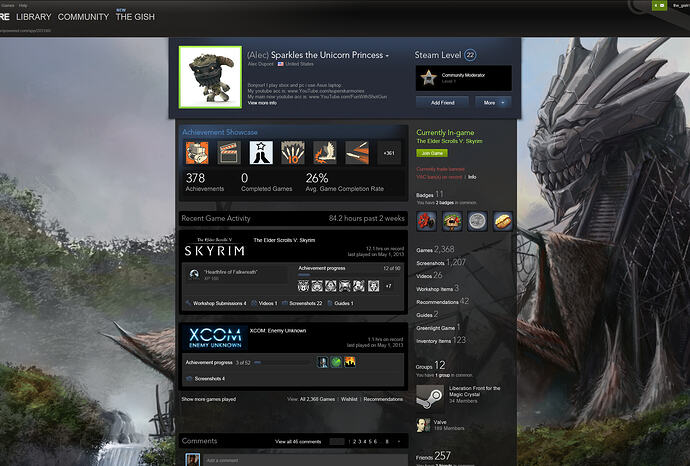This screenshot has width=690, height=466.
Task: Click the rockets number 10 achievement icon
Action: 293,153
